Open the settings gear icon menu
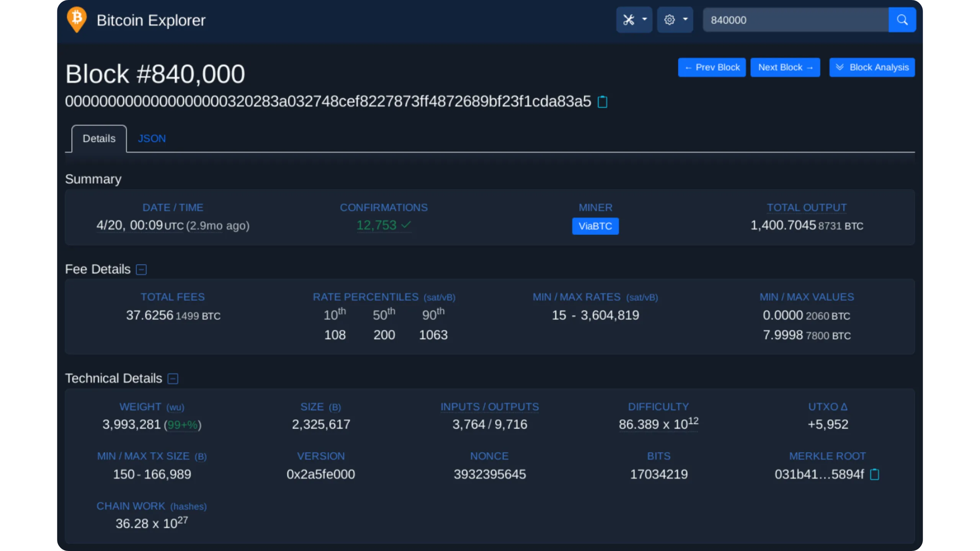Screen dimensions: 980x551 click(669, 20)
